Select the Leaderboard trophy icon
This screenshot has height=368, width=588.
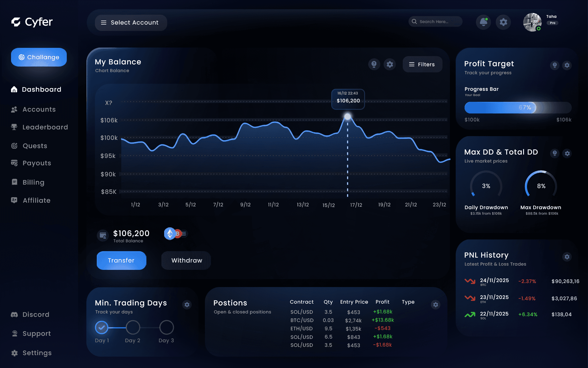click(x=14, y=127)
